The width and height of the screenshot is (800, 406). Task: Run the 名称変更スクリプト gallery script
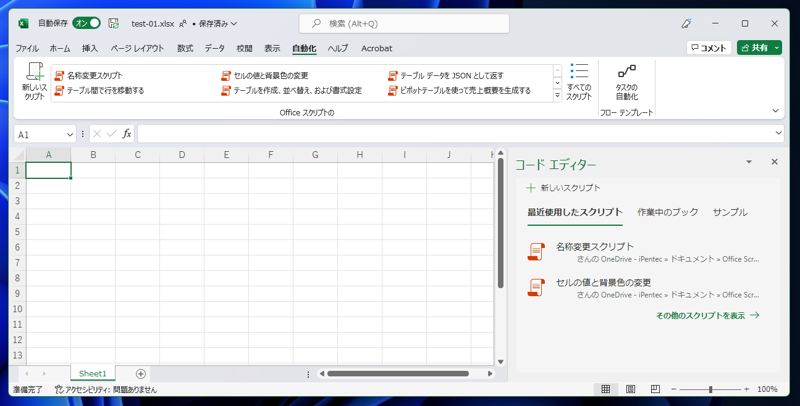pos(88,75)
